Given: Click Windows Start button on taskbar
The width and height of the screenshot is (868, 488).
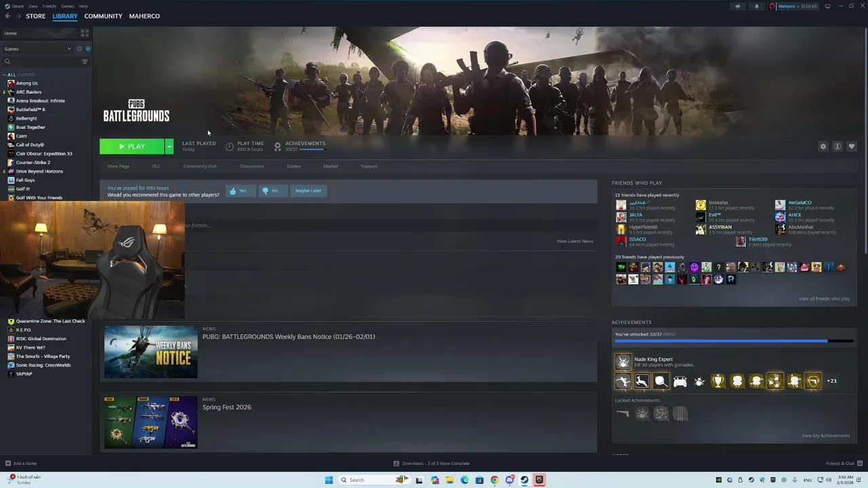Looking at the screenshot, I should click(329, 480).
